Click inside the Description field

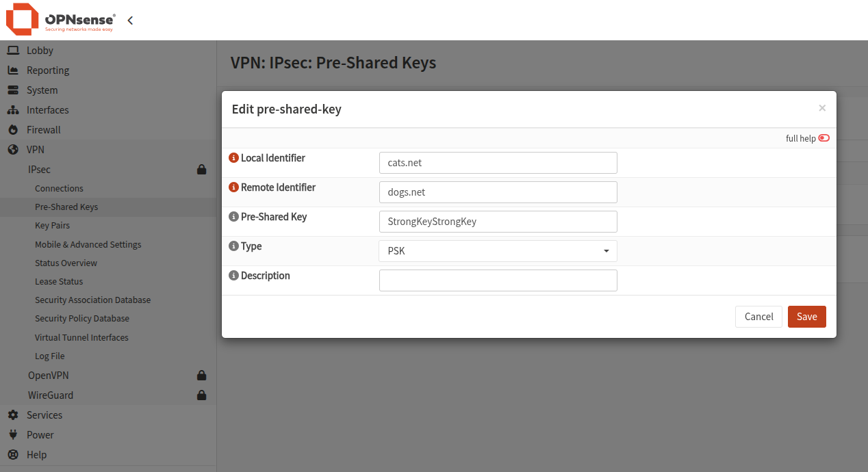tap(498, 280)
